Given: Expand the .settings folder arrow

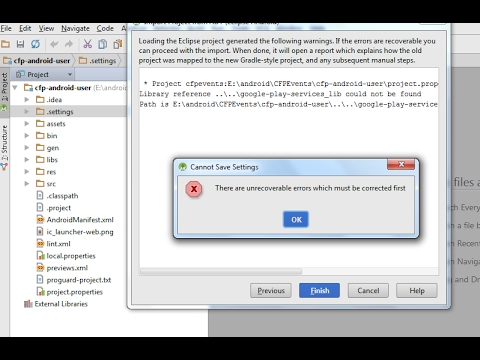Looking at the screenshot, I should pyautogui.click(x=27, y=111).
